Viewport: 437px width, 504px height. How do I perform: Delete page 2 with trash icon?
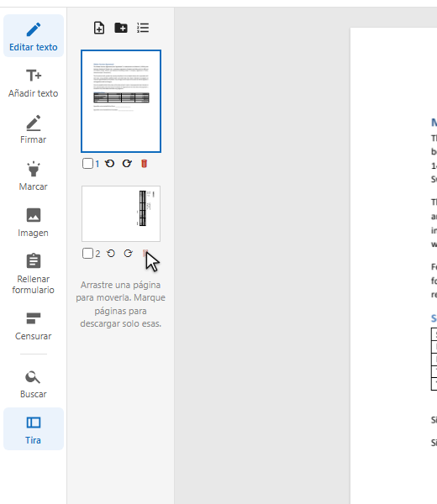(x=145, y=254)
